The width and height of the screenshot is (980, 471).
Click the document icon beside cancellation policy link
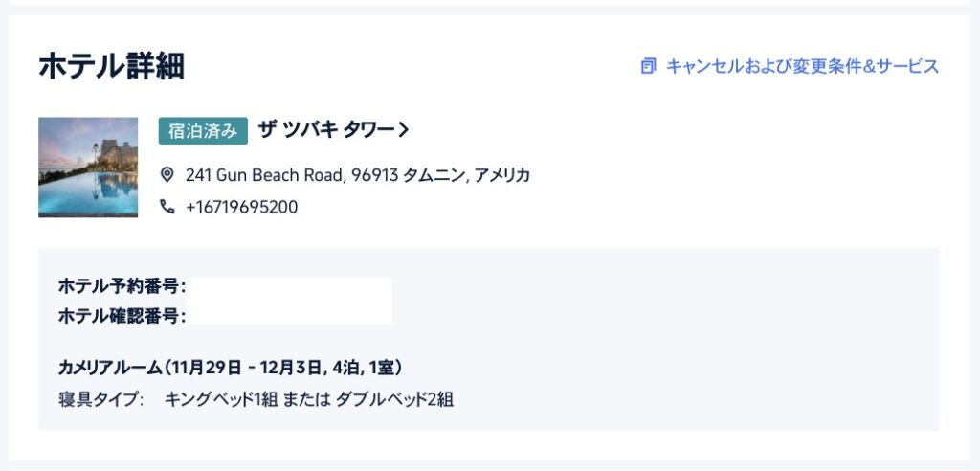(x=649, y=66)
